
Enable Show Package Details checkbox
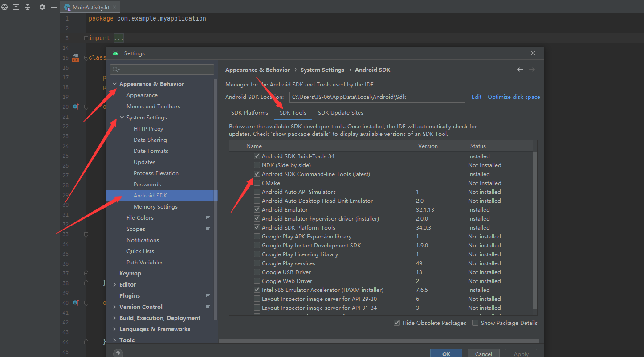[475, 323]
